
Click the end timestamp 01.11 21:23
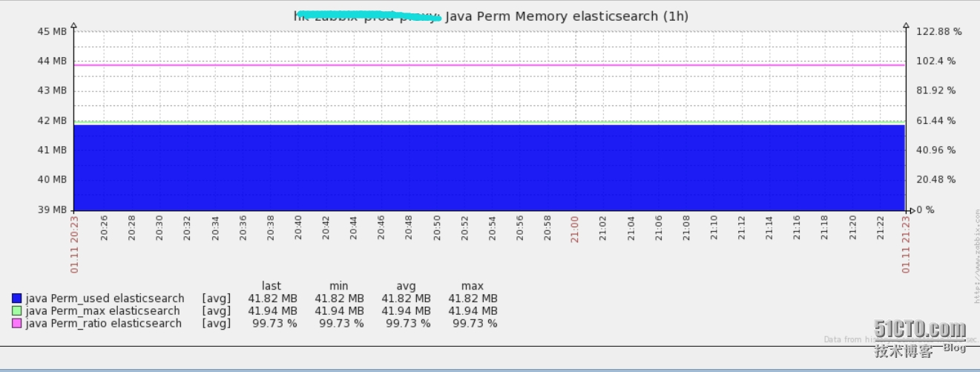[906, 244]
